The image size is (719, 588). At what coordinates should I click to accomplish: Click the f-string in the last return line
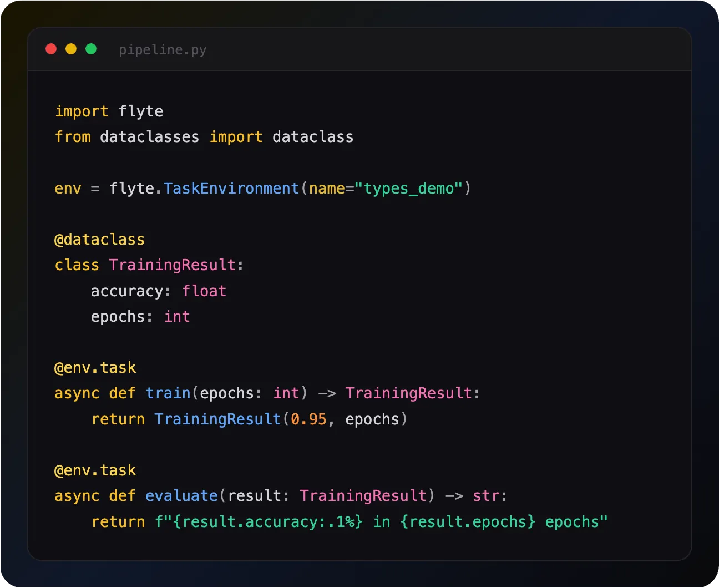coord(381,522)
